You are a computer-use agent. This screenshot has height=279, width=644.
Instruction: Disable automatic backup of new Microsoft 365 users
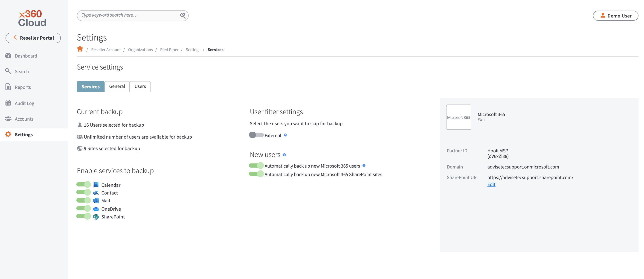coord(256,165)
